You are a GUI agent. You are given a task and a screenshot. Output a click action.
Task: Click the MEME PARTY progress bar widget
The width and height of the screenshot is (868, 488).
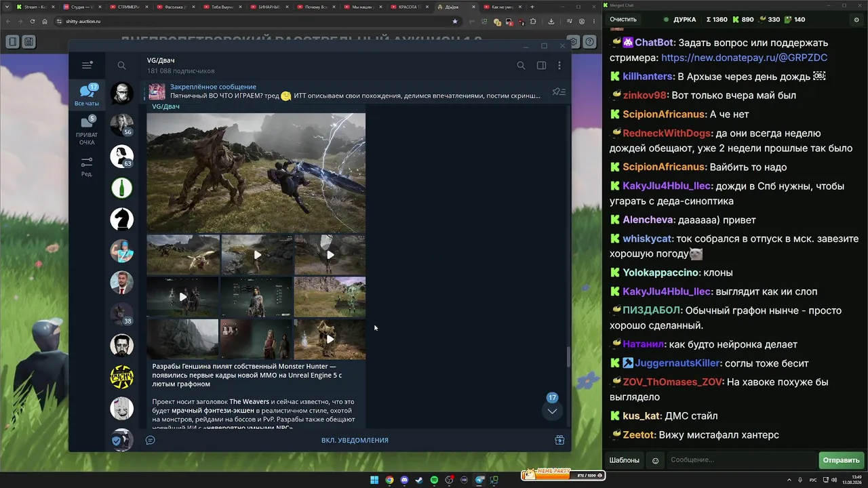click(x=562, y=475)
